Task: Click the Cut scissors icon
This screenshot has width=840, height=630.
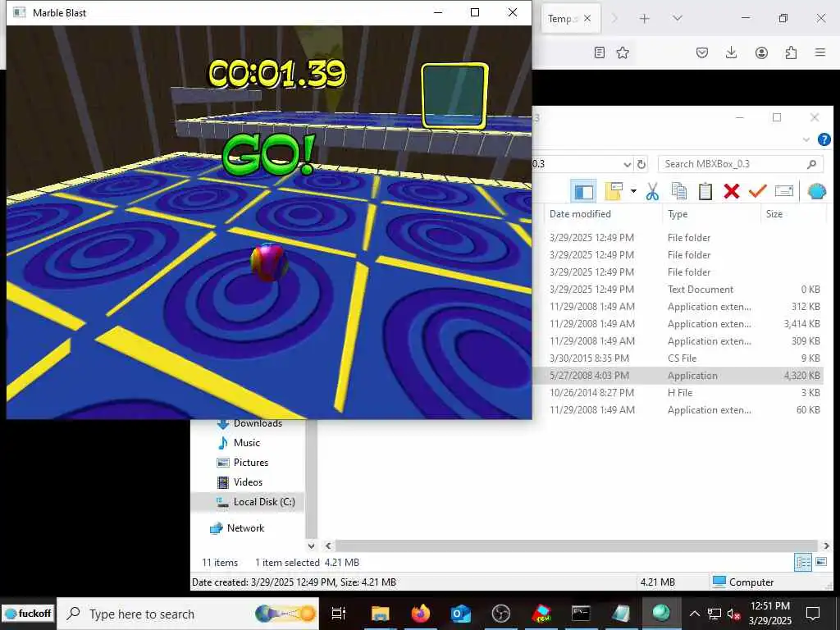Action: [x=652, y=191]
